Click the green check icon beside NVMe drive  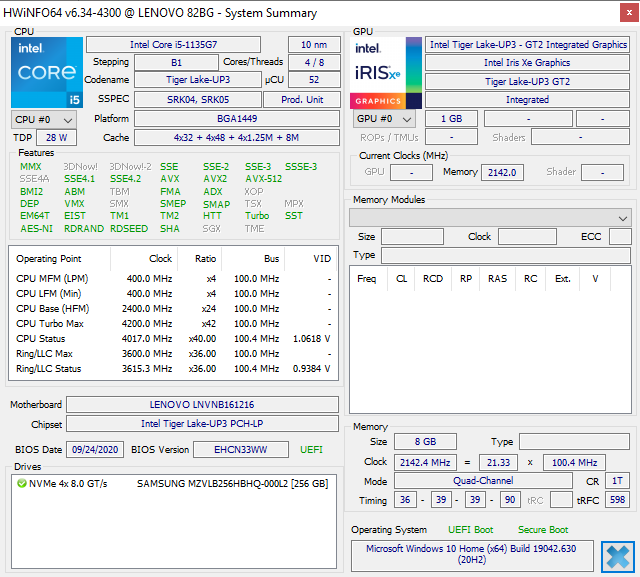coord(21,483)
